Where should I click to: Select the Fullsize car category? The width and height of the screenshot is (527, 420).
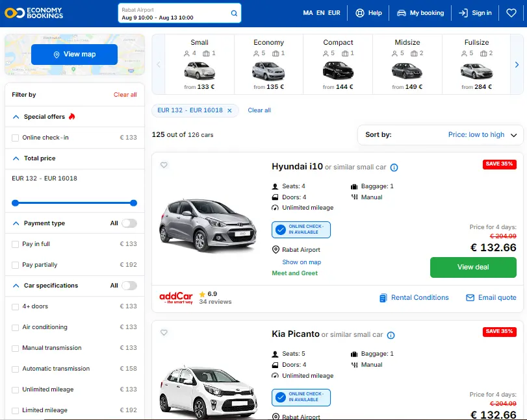(476, 64)
